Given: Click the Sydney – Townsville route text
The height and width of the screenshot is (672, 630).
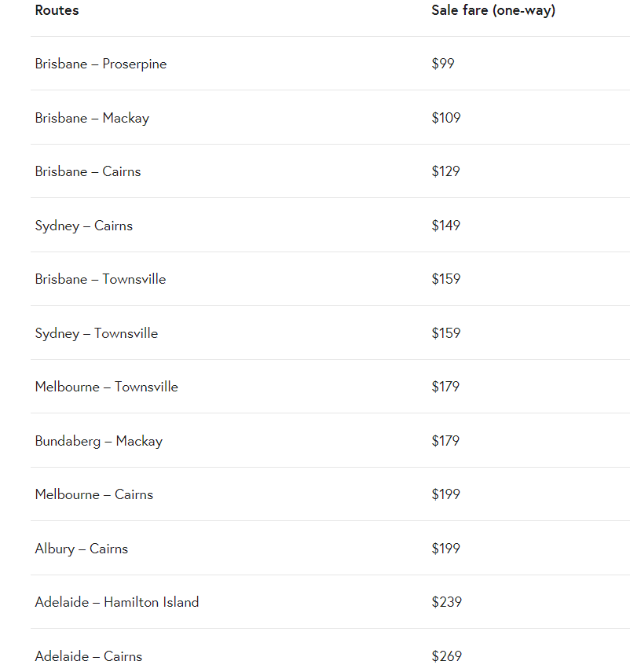Looking at the screenshot, I should point(97,333).
